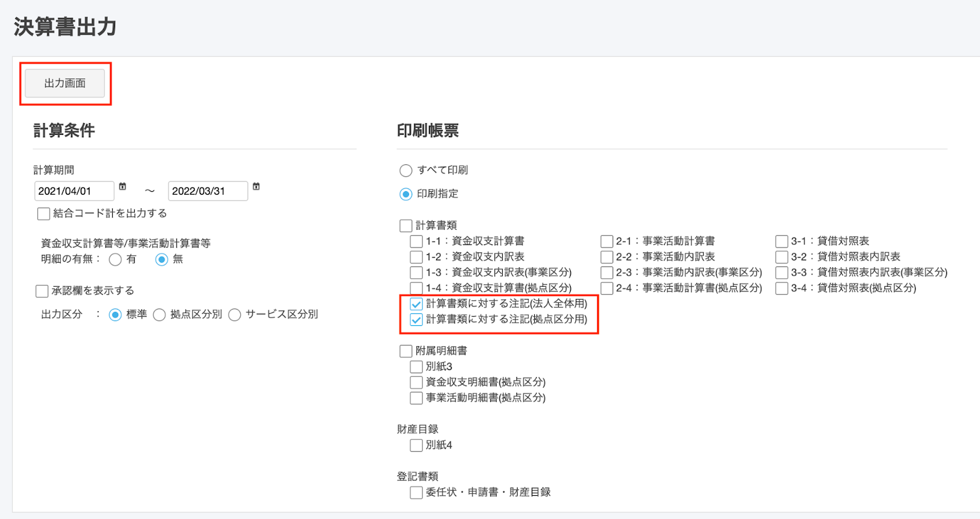Open calendar for end date 2022/03/31
The image size is (980, 519).
coord(256,186)
